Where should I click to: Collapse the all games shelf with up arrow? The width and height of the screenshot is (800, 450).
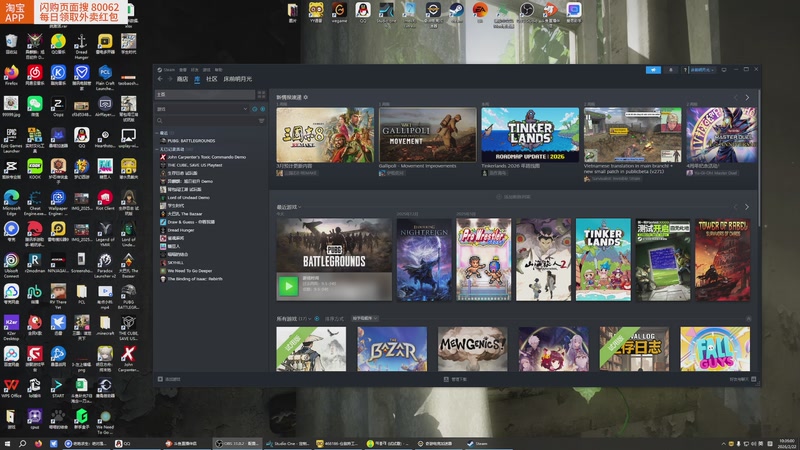748,318
